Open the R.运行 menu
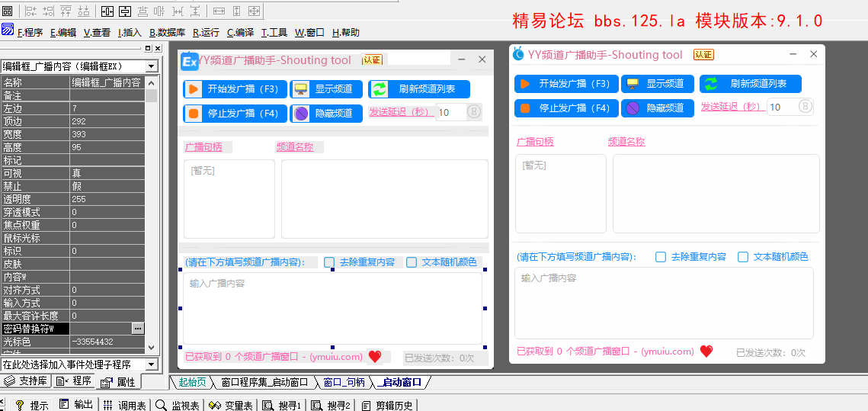This screenshot has height=411, width=868. [206, 33]
